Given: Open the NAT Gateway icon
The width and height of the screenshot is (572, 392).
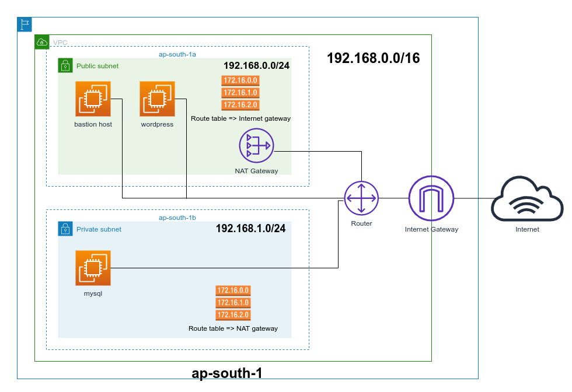Looking at the screenshot, I should coord(256,145).
